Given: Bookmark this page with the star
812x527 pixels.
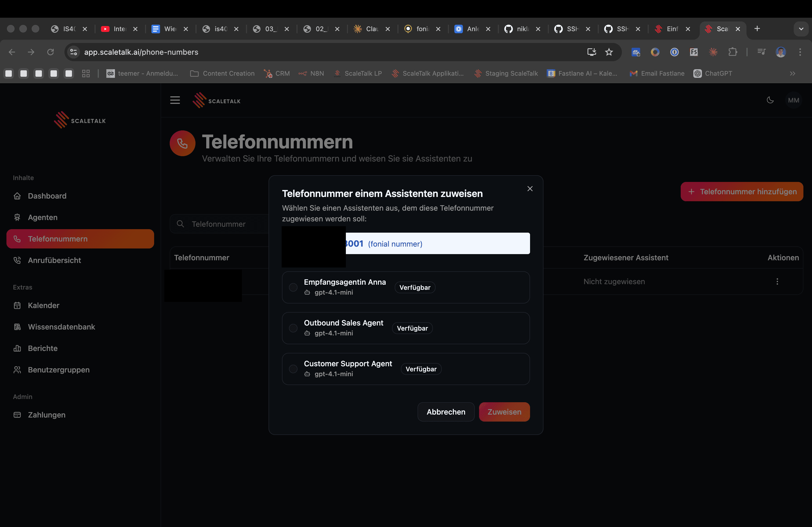Looking at the screenshot, I should click(x=609, y=52).
